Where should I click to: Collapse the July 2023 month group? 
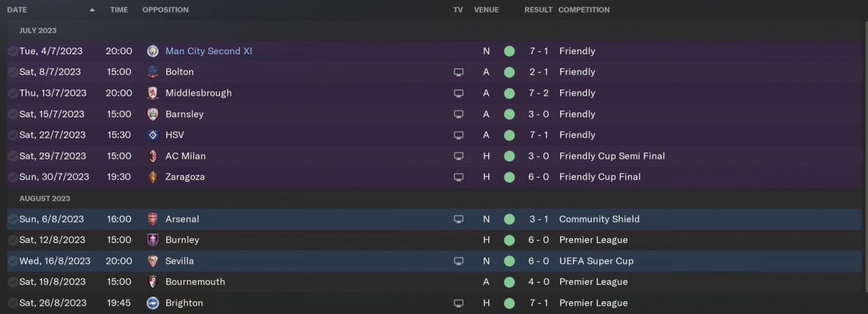click(x=38, y=31)
